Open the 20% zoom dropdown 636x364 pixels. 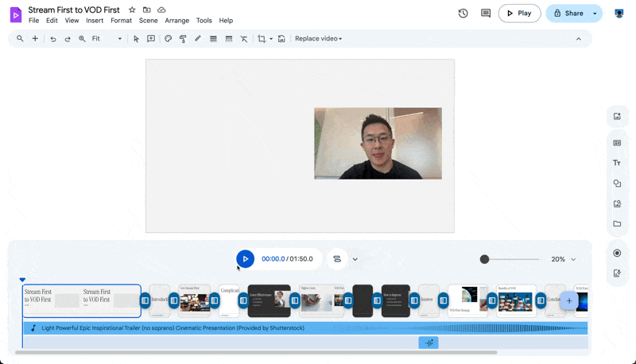point(564,259)
